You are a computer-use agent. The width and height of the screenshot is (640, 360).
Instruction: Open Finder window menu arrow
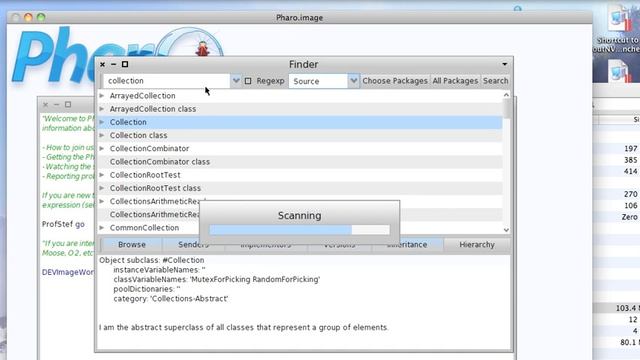(x=504, y=64)
